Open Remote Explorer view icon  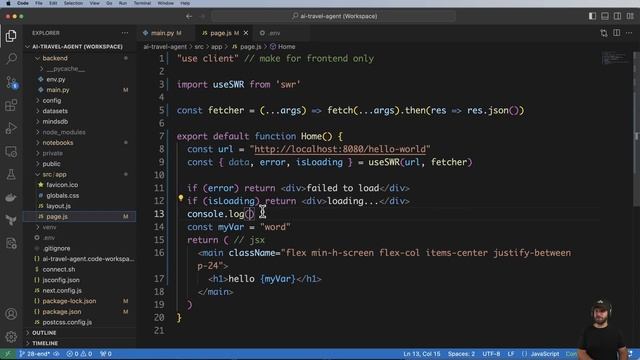[11, 151]
